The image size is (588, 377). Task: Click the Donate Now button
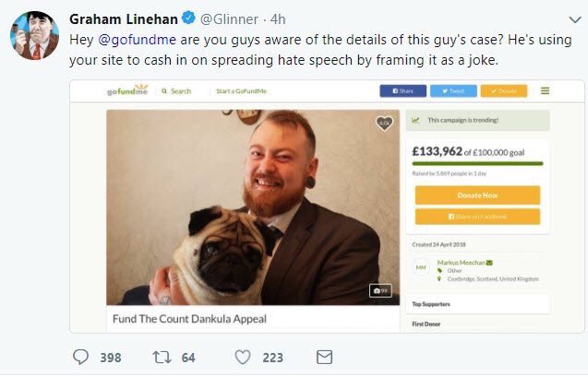(477, 196)
